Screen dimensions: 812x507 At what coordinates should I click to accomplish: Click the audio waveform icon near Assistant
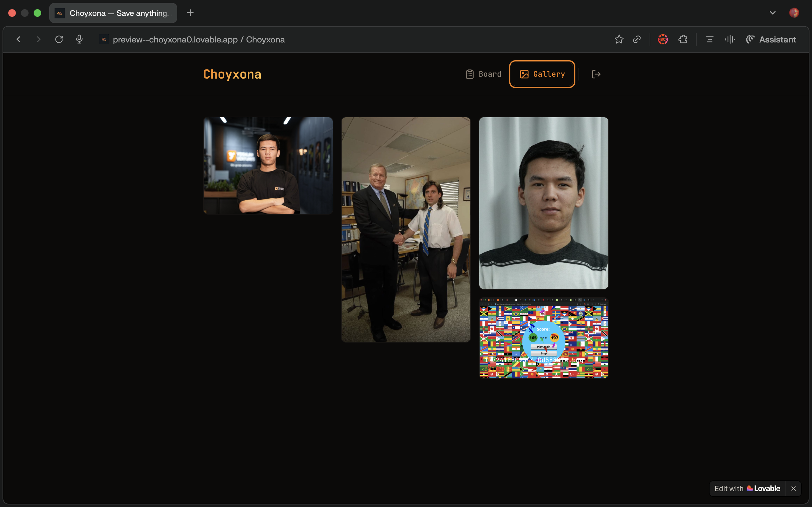tap(730, 39)
